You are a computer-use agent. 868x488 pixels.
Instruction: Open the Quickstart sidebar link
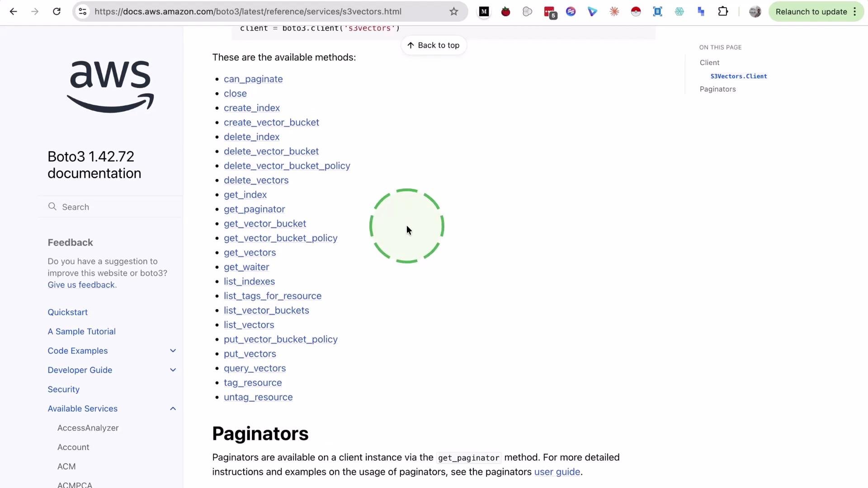[x=68, y=312]
